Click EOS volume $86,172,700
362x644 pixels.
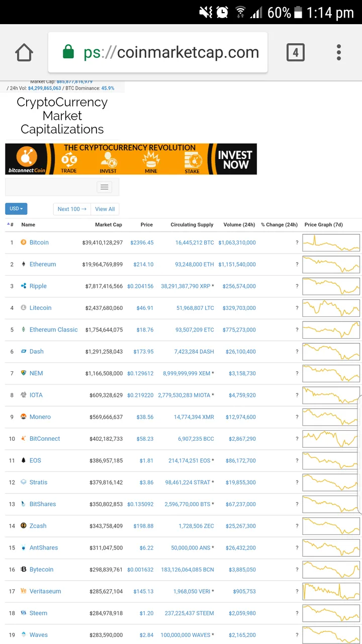[241, 460]
